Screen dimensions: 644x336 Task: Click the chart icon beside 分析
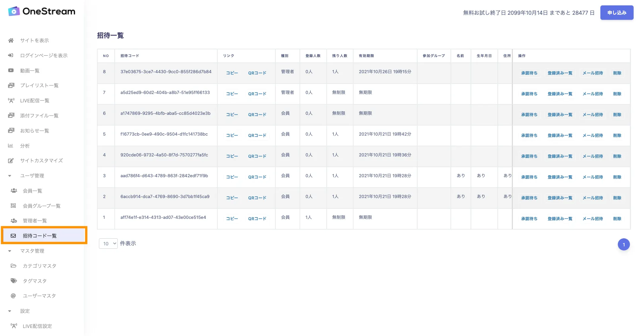(x=10, y=146)
